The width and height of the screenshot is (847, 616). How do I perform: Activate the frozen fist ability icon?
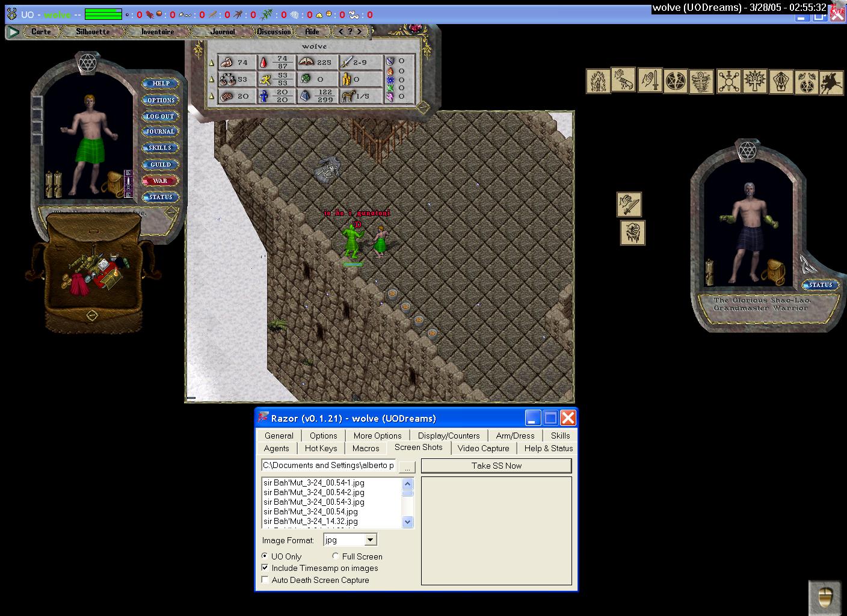[x=633, y=233]
